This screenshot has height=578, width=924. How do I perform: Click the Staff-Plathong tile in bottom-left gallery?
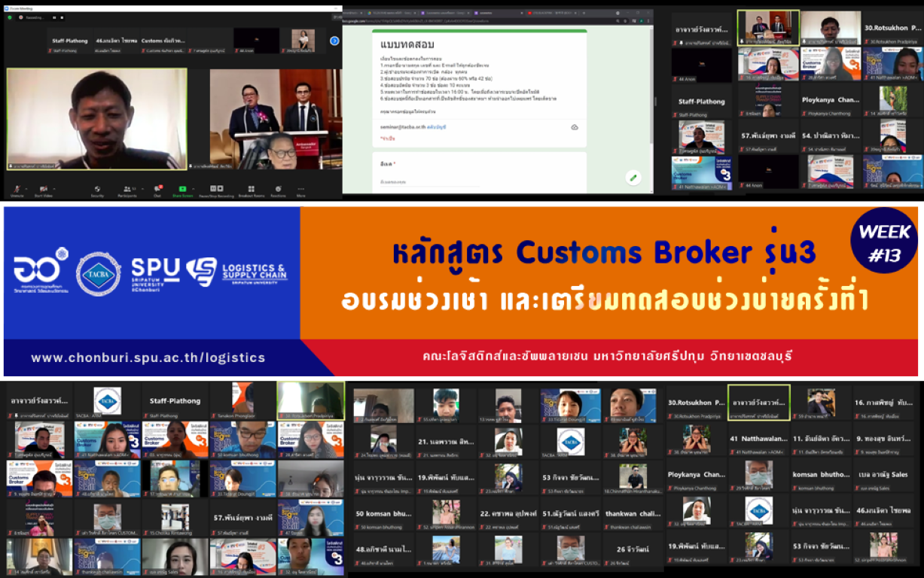[175, 401]
